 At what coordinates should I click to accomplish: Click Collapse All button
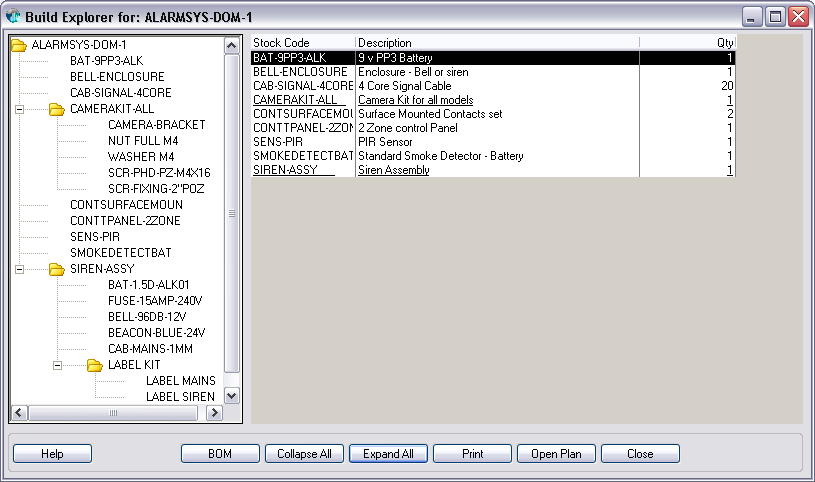[304, 454]
